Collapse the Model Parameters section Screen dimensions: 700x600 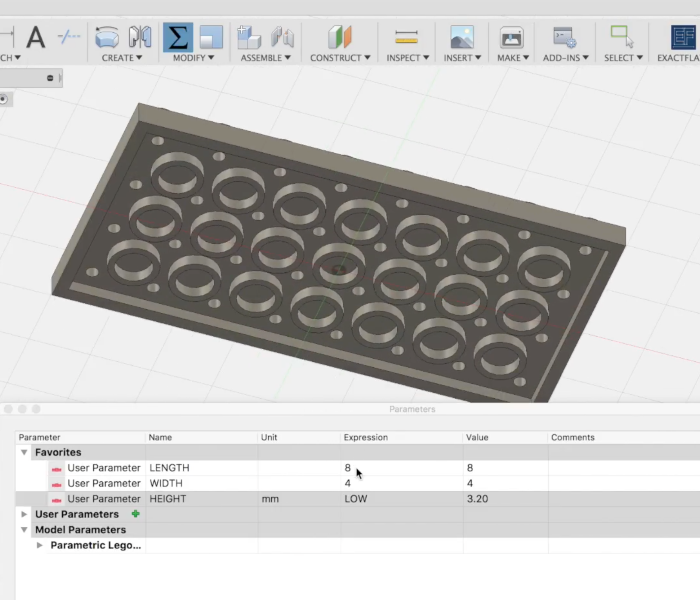24,530
